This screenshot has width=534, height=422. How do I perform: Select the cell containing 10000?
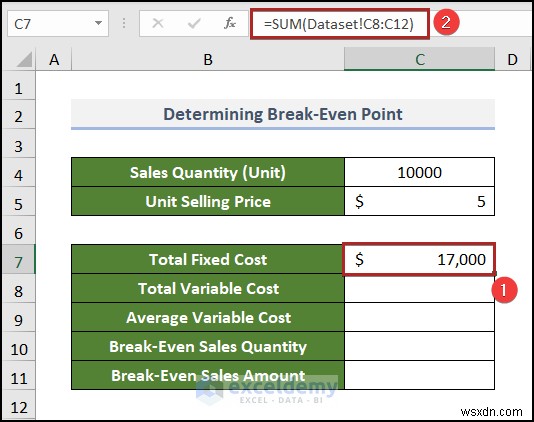tap(420, 172)
